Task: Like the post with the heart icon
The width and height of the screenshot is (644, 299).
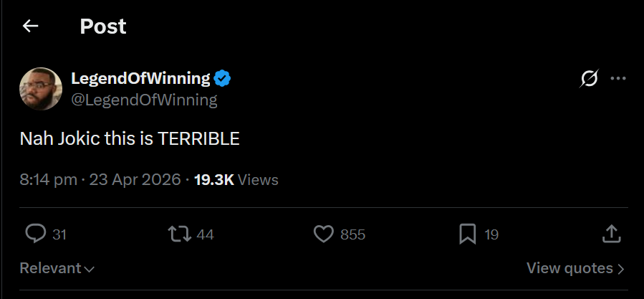Action: (325, 234)
